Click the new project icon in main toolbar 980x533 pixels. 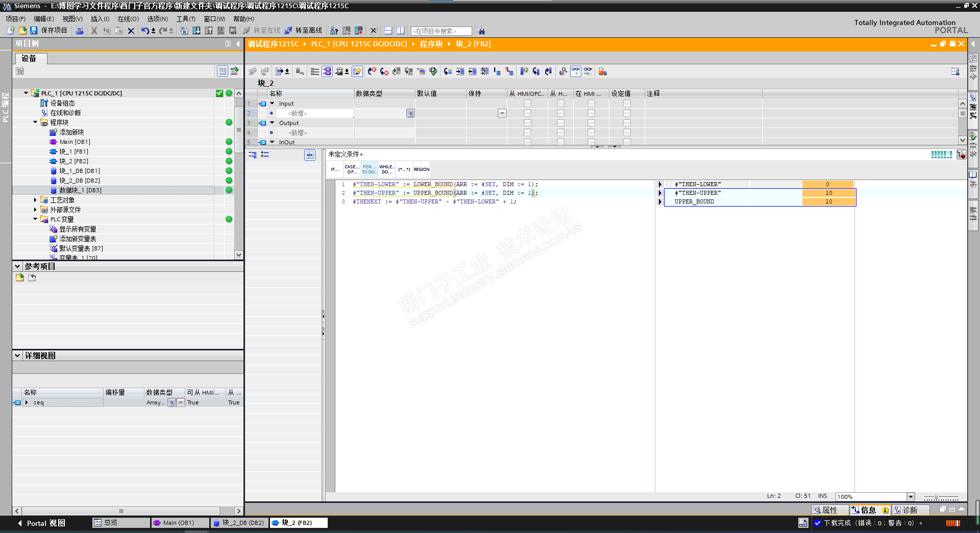11,31
